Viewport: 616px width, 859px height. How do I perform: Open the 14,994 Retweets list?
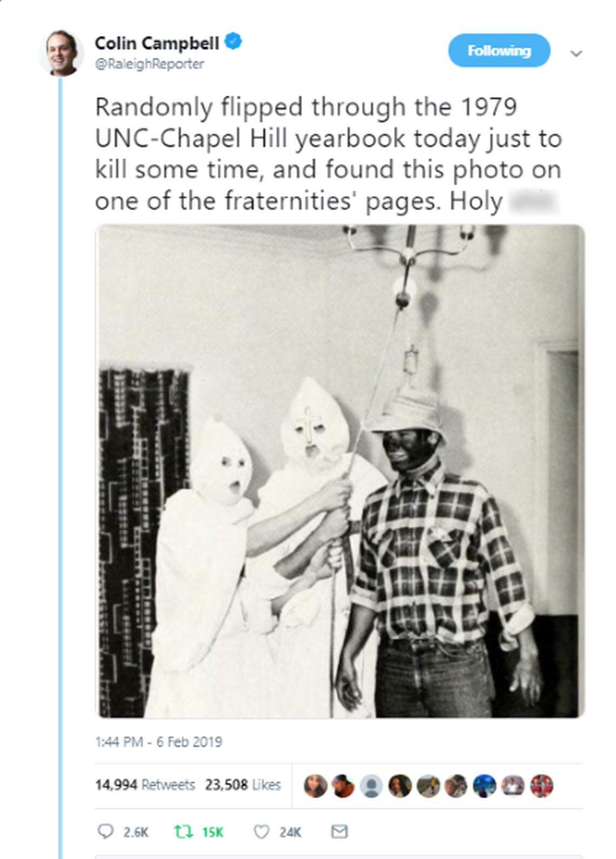(145, 784)
